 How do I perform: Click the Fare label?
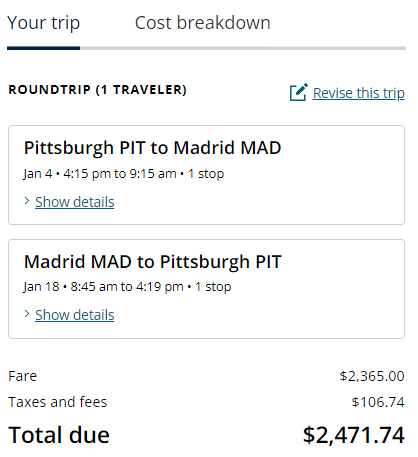click(x=23, y=376)
